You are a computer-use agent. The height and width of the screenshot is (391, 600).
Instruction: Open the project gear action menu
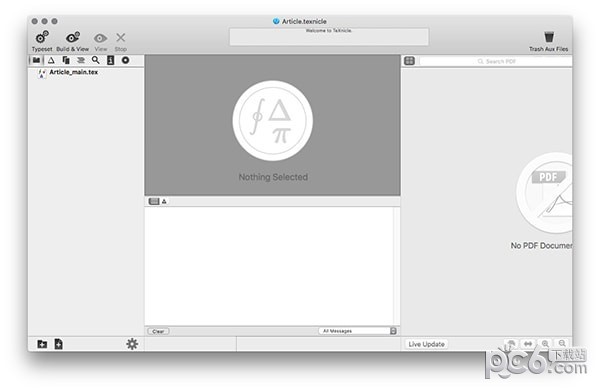(132, 344)
